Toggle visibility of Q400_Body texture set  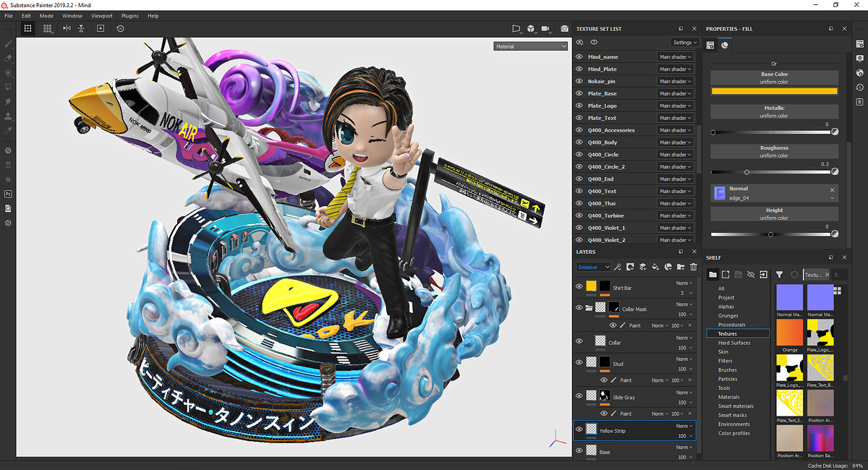[579, 142]
